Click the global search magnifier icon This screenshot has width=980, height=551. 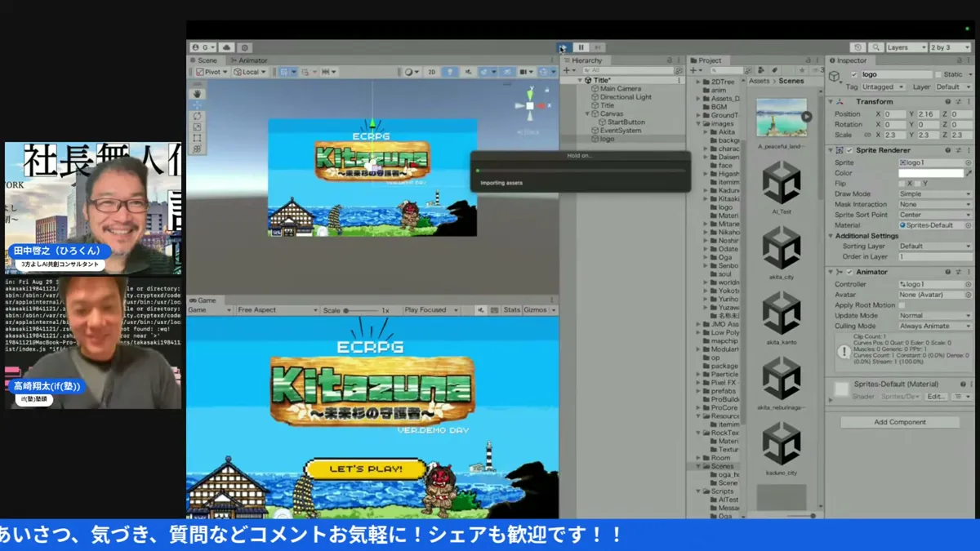pyautogui.click(x=875, y=47)
